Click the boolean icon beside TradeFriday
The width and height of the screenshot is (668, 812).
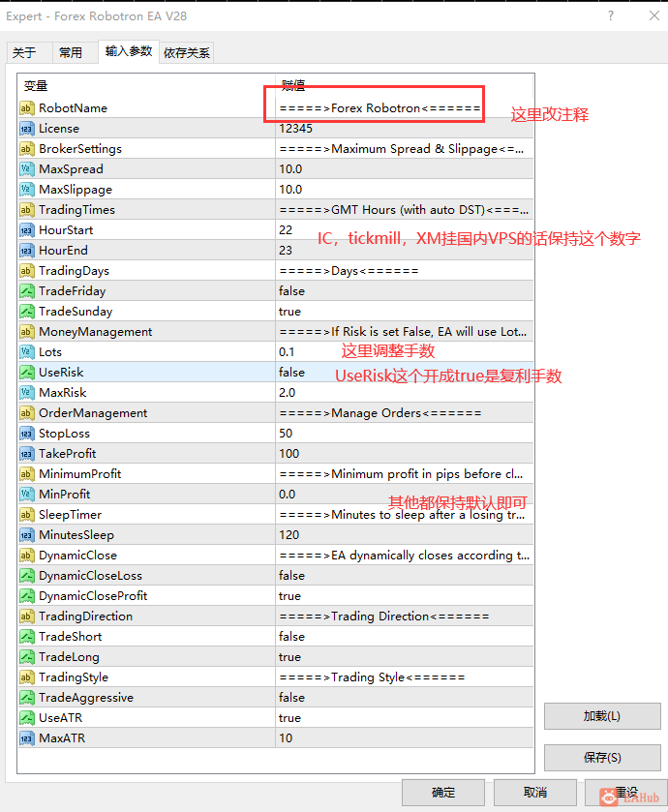tap(27, 291)
